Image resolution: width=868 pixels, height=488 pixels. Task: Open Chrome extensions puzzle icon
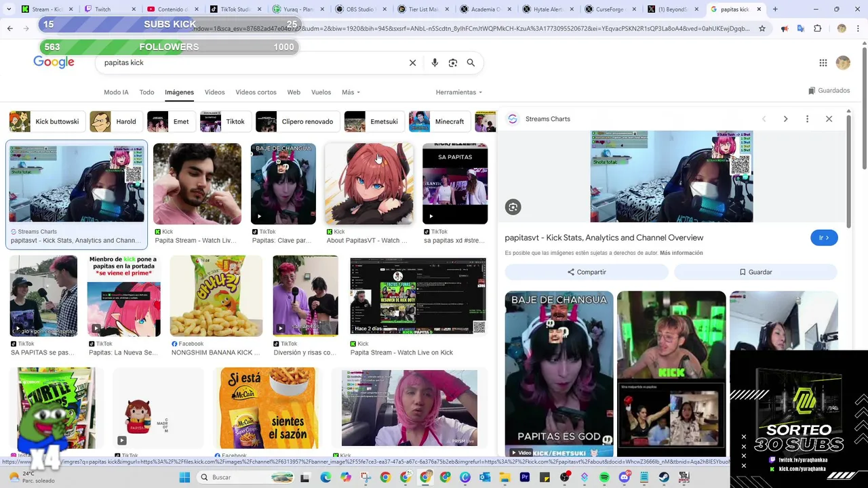click(817, 28)
